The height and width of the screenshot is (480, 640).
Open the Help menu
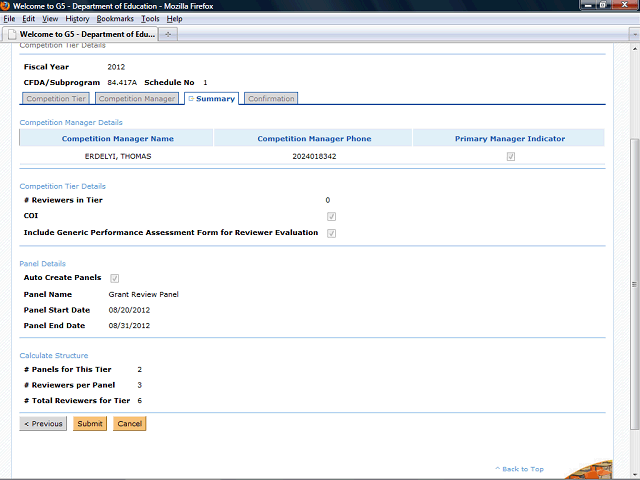[x=174, y=19]
